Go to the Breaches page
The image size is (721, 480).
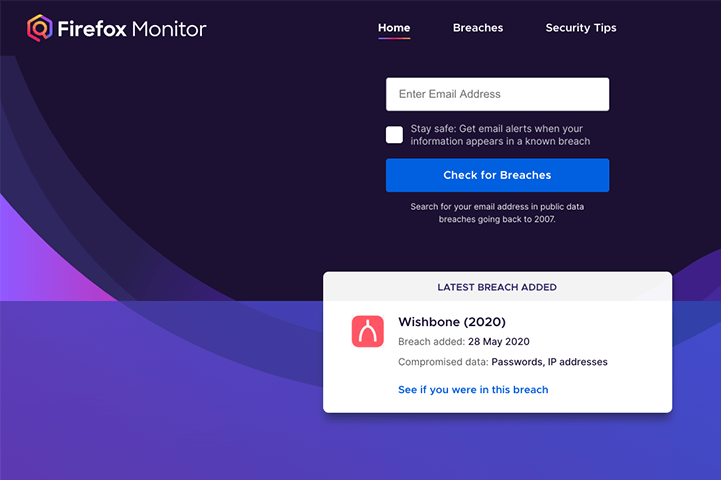click(478, 28)
